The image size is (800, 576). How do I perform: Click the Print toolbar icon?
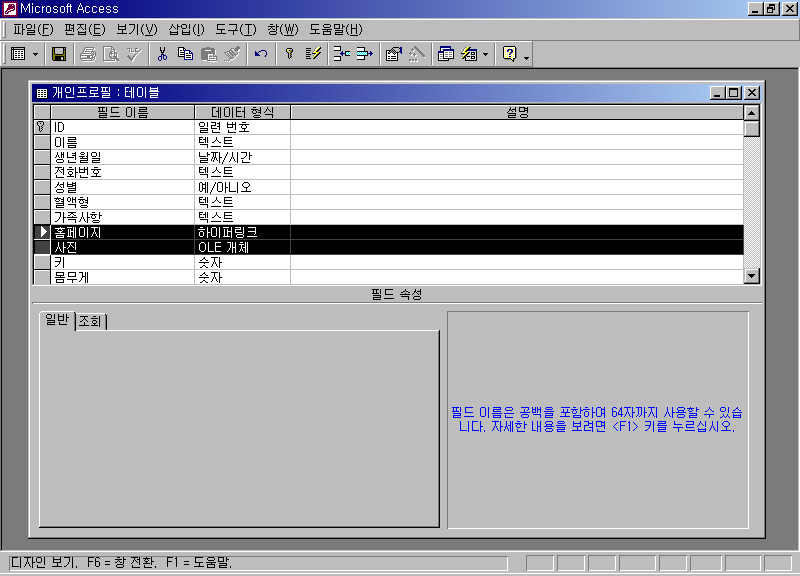point(88,54)
